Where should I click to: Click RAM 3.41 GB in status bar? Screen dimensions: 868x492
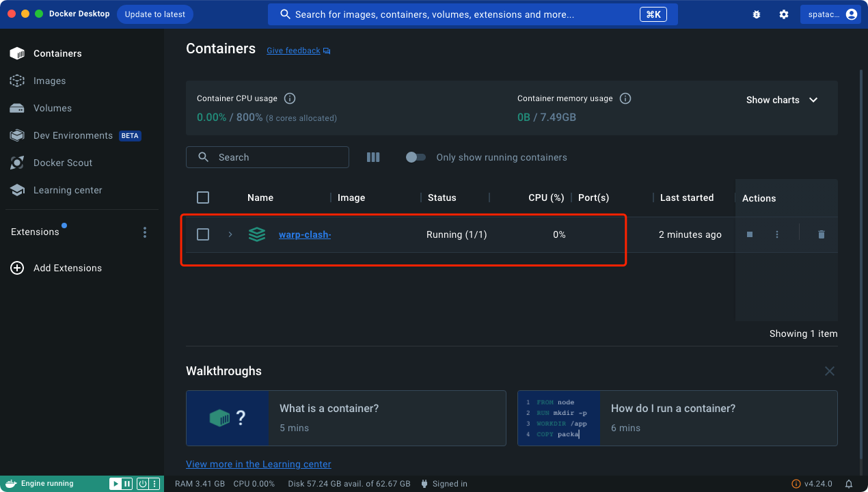click(x=200, y=484)
